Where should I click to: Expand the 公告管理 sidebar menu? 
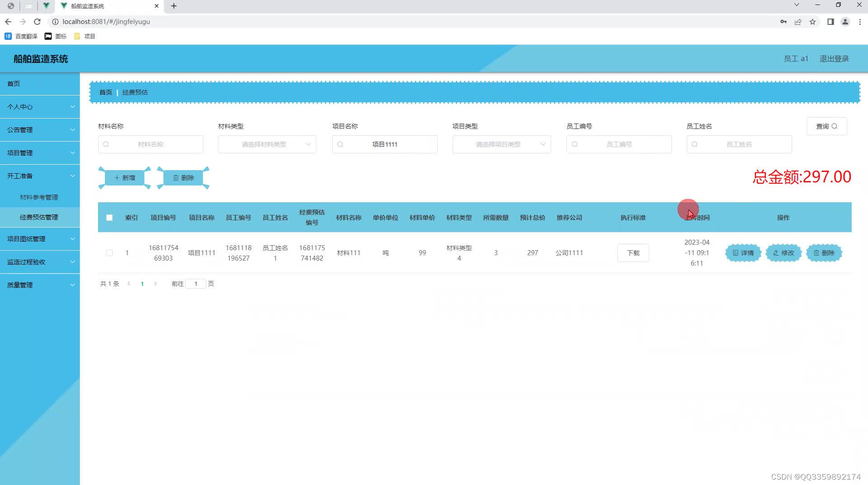pyautogui.click(x=40, y=130)
